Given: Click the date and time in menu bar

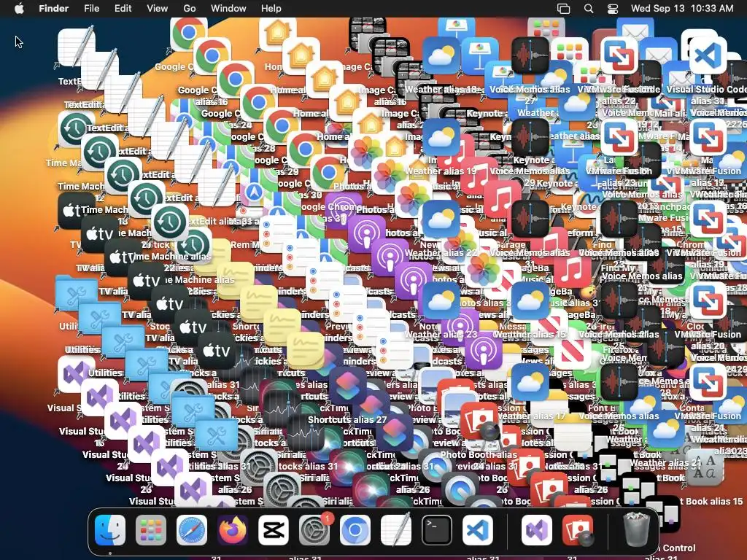Looking at the screenshot, I should pyautogui.click(x=682, y=8).
